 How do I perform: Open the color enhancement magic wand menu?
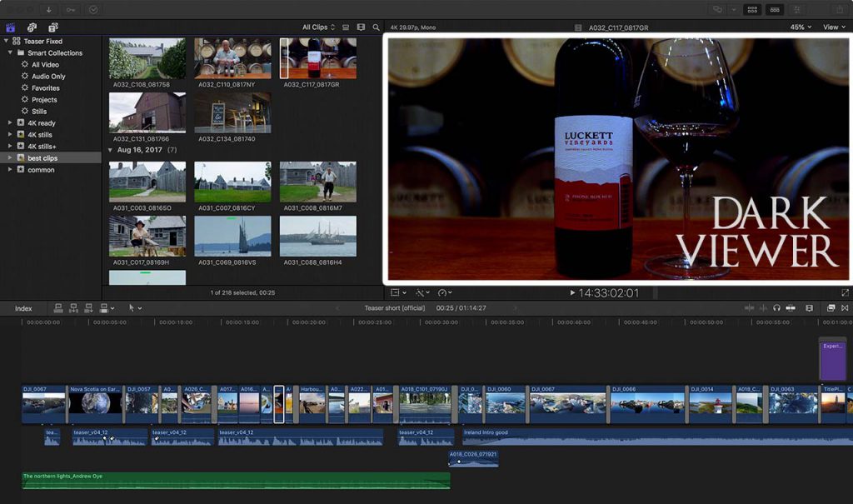tap(422, 293)
